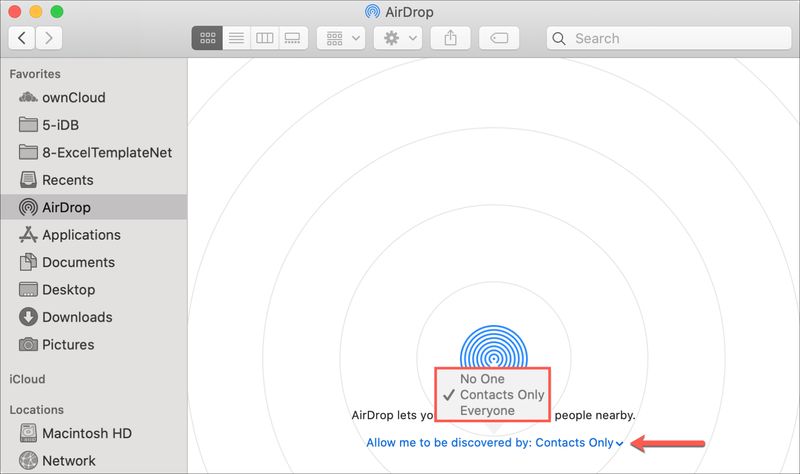Select Recents in the sidebar
Image resolution: width=800 pixels, height=474 pixels.
(x=94, y=180)
